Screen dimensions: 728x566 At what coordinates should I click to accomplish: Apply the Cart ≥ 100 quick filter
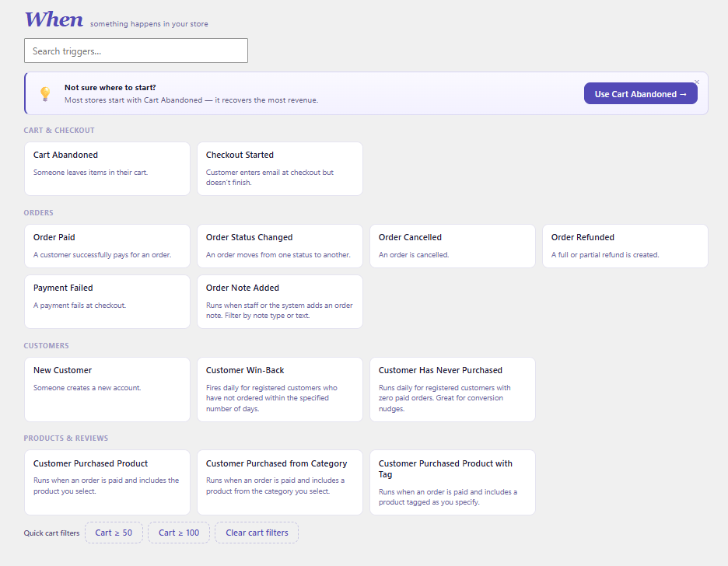coord(179,533)
